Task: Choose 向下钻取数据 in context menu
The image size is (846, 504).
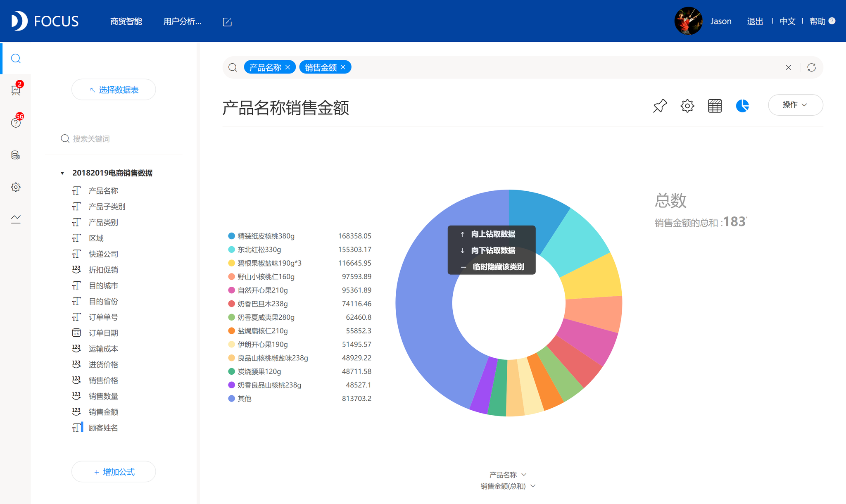Action: click(492, 250)
